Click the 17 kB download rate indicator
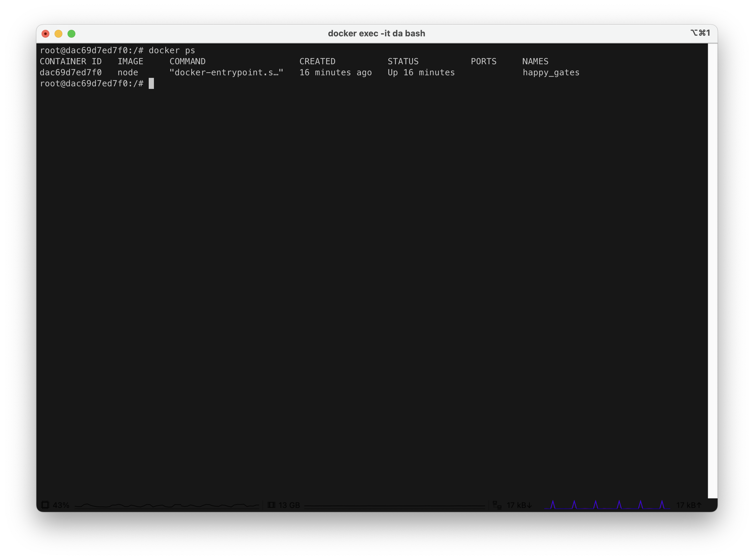Viewport: 754px width, 560px height. [519, 505]
